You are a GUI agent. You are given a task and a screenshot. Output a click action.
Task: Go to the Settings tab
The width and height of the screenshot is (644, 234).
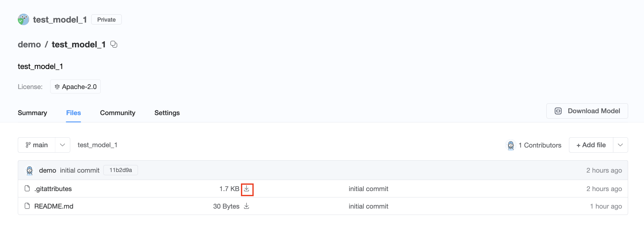(x=167, y=113)
